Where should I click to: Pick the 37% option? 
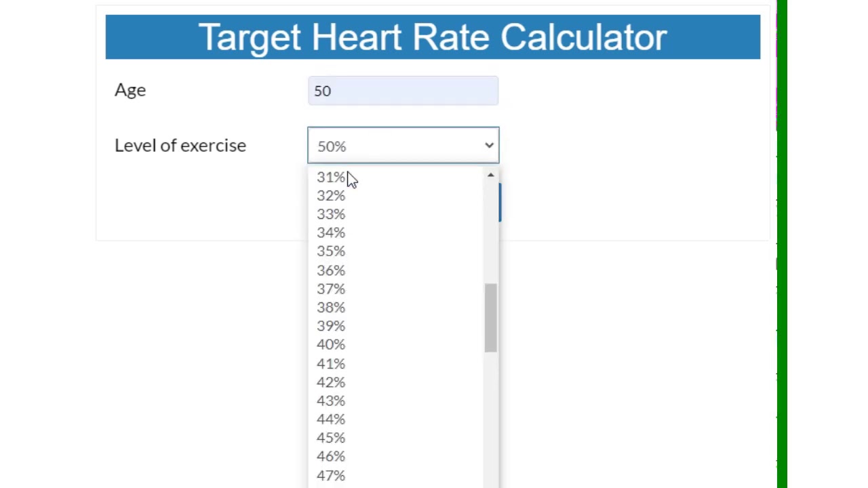[331, 289]
